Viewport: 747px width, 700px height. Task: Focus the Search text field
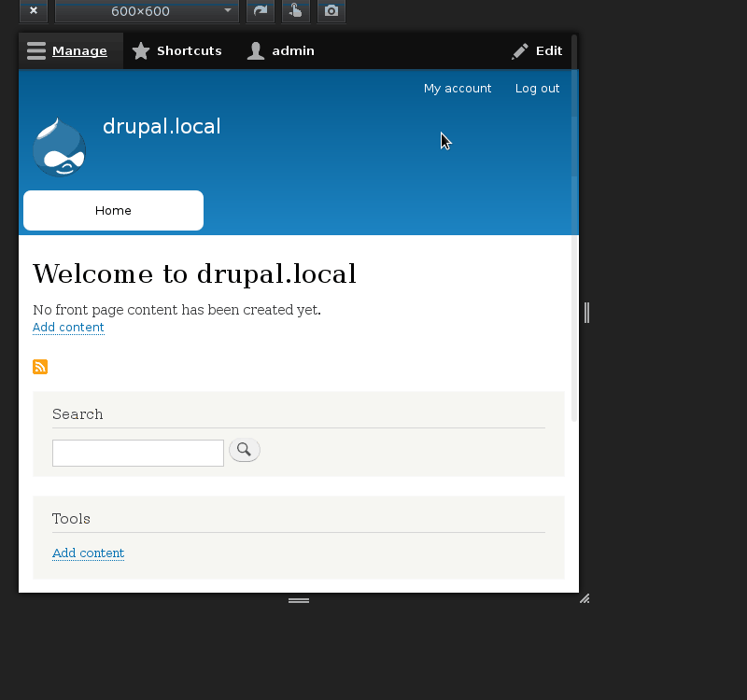pos(137,453)
